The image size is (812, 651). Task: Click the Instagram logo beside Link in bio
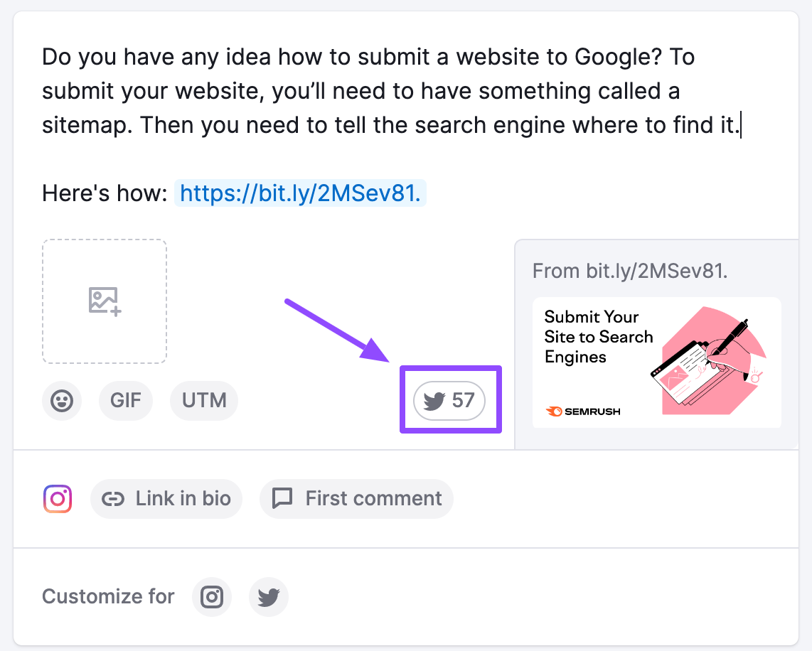coord(58,499)
